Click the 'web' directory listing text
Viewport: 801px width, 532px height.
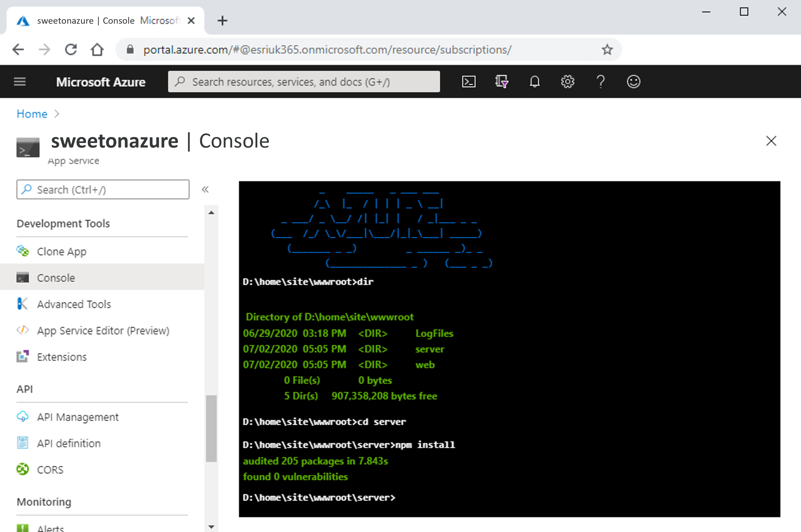pos(425,365)
